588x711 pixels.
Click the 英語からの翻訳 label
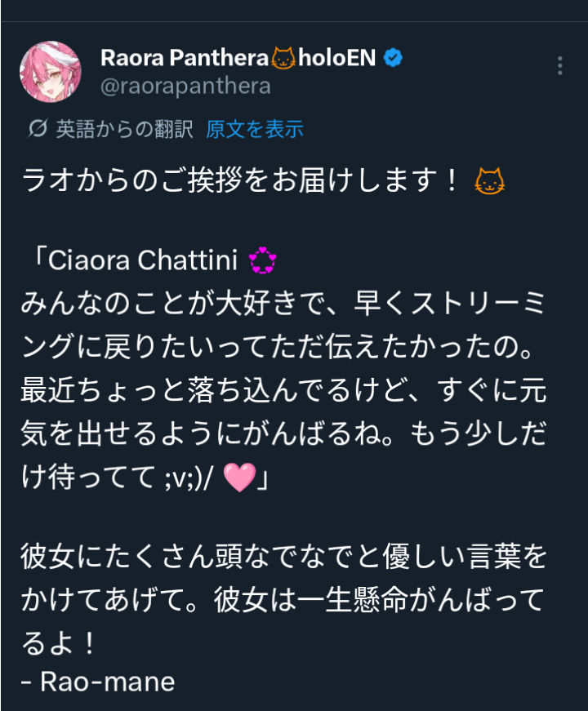coord(124,128)
